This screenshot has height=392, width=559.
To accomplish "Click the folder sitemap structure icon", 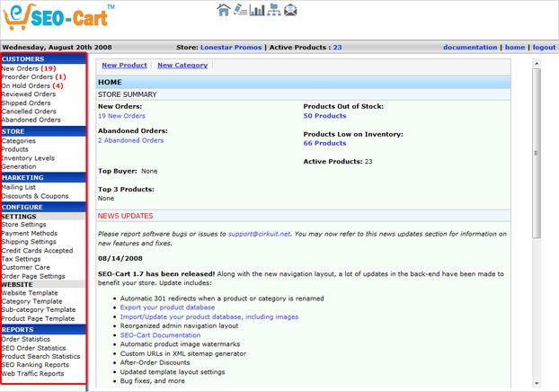I will [274, 10].
